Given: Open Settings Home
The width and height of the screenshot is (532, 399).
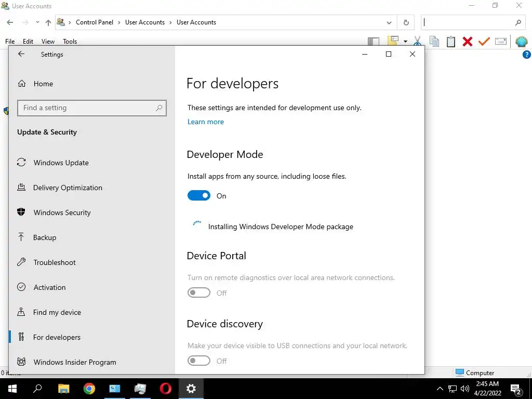Looking at the screenshot, I should pyautogui.click(x=43, y=84).
